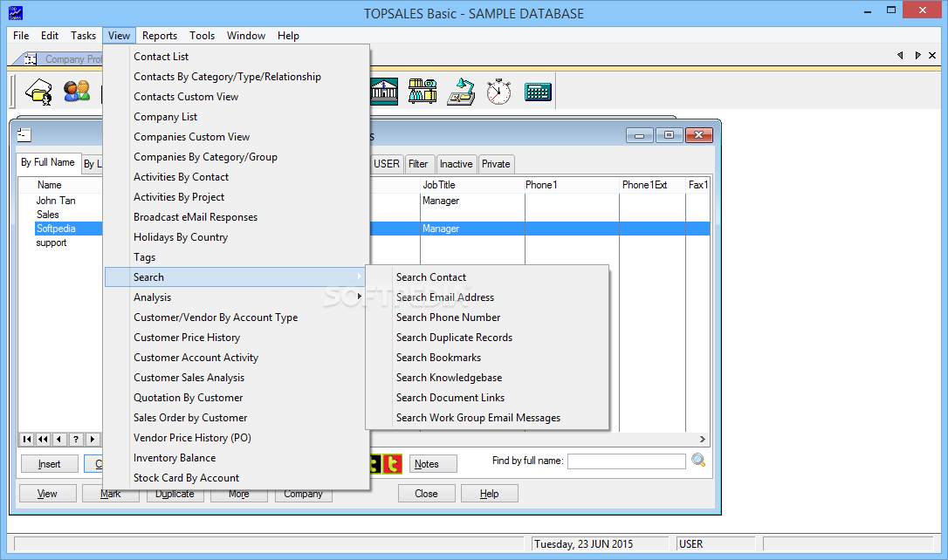The image size is (948, 560).
Task: Jump back a page with double-left arrow
Action: pos(43,439)
